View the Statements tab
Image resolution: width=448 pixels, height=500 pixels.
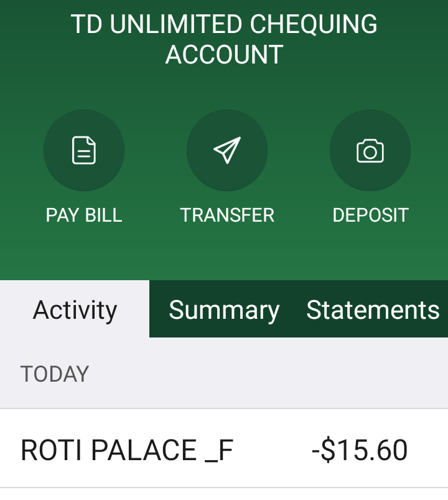tap(373, 309)
